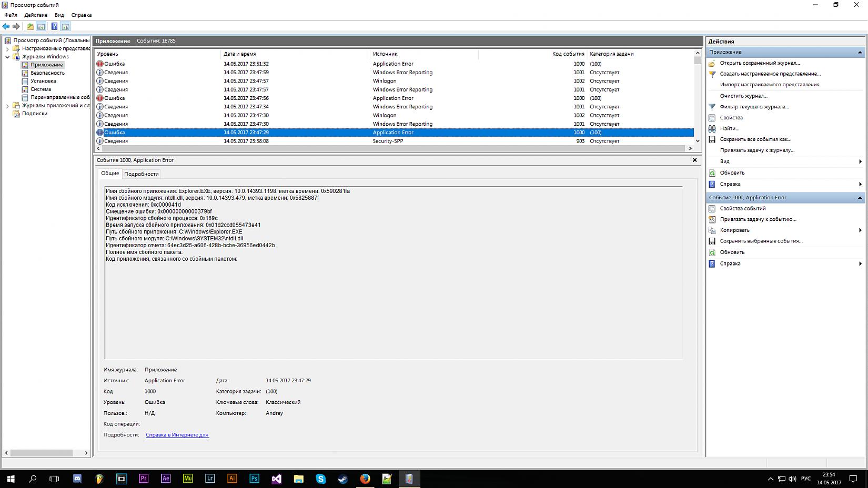Viewport: 868px width, 488px height.
Task: Click the volume icon in the system tray
Action: point(793,479)
